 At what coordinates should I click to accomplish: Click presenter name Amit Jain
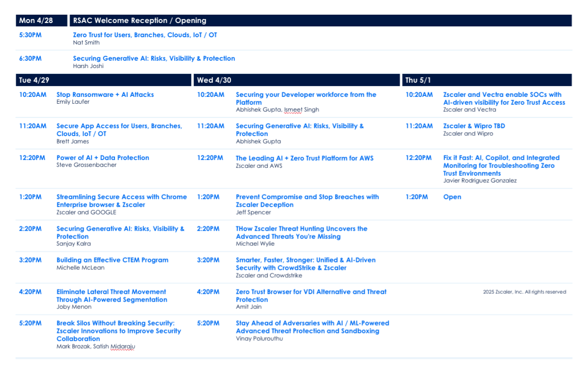click(249, 307)
